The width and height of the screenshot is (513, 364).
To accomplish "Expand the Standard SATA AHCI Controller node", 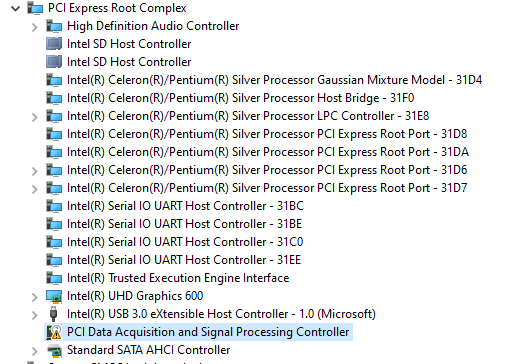I will point(34,351).
